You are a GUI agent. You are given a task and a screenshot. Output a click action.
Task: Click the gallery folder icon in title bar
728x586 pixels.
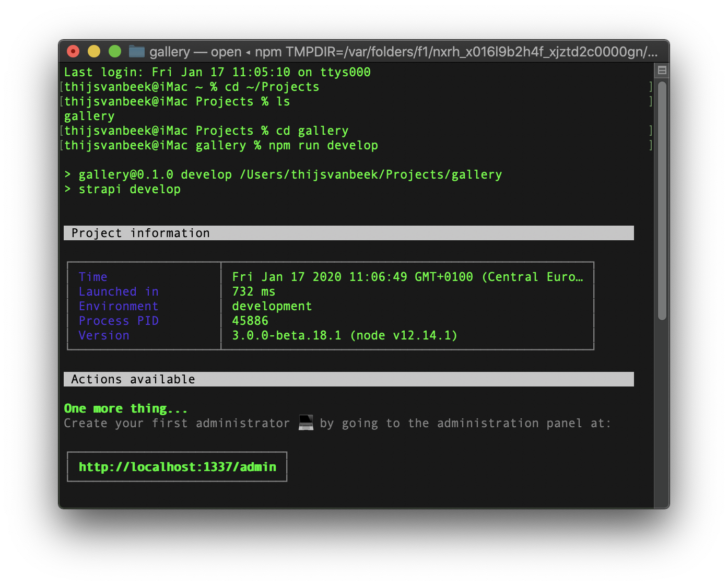tap(137, 51)
